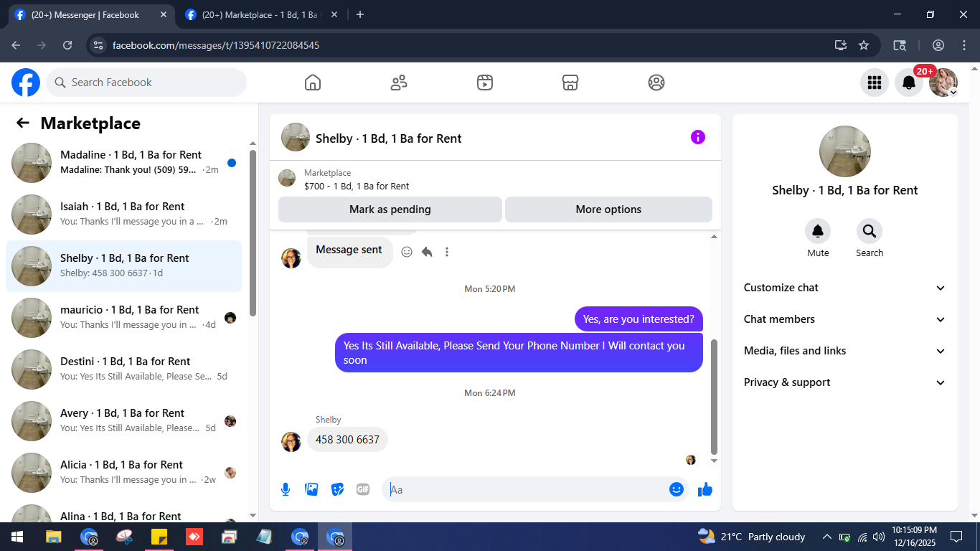
Task: Click the Search Facebook field
Action: (x=146, y=83)
